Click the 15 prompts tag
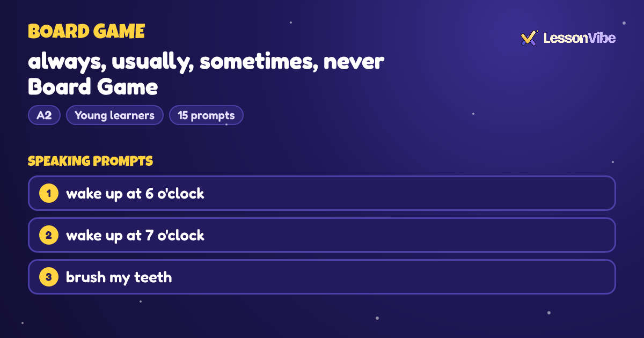 (x=206, y=115)
